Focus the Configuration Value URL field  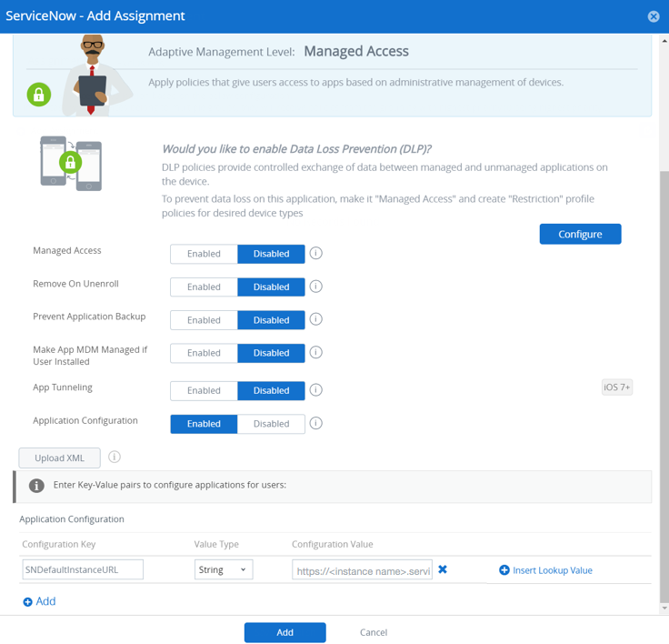point(363,569)
